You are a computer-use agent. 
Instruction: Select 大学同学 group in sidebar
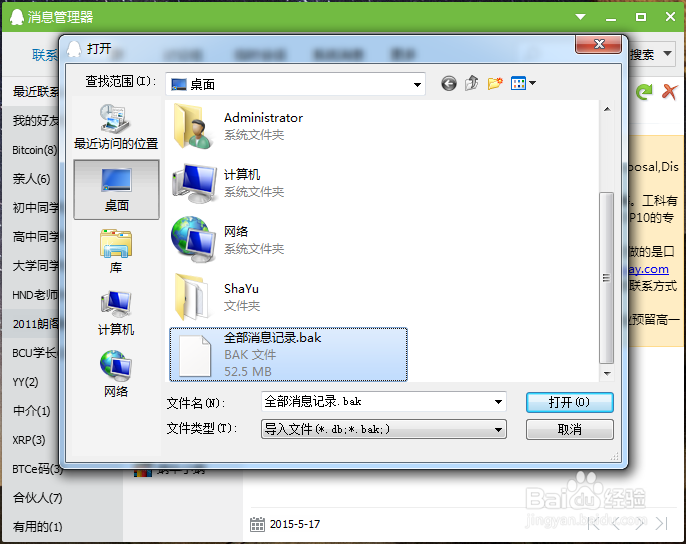36,265
